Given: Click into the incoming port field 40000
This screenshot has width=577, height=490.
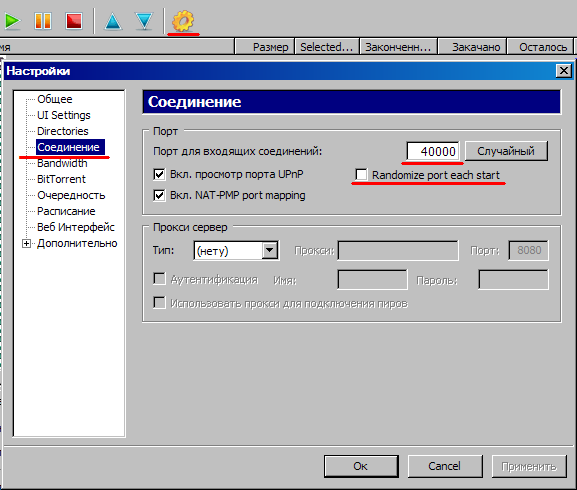Looking at the screenshot, I should (433, 151).
